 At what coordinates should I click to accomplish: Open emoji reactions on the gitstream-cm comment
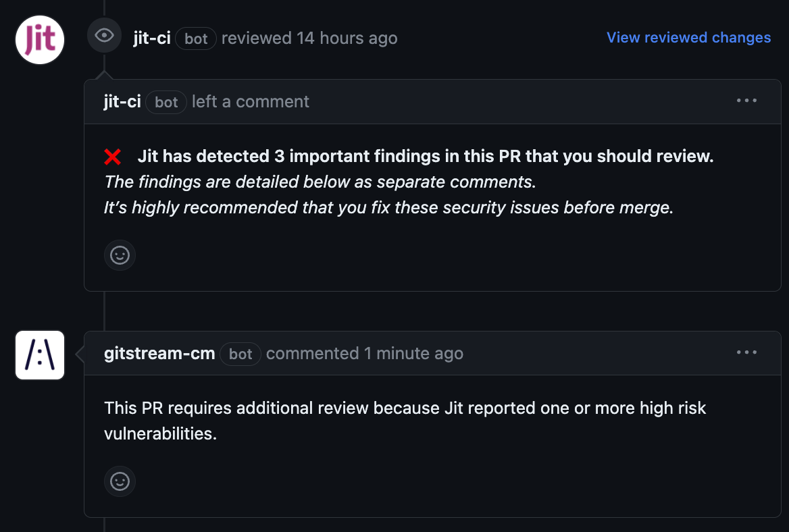(x=120, y=482)
